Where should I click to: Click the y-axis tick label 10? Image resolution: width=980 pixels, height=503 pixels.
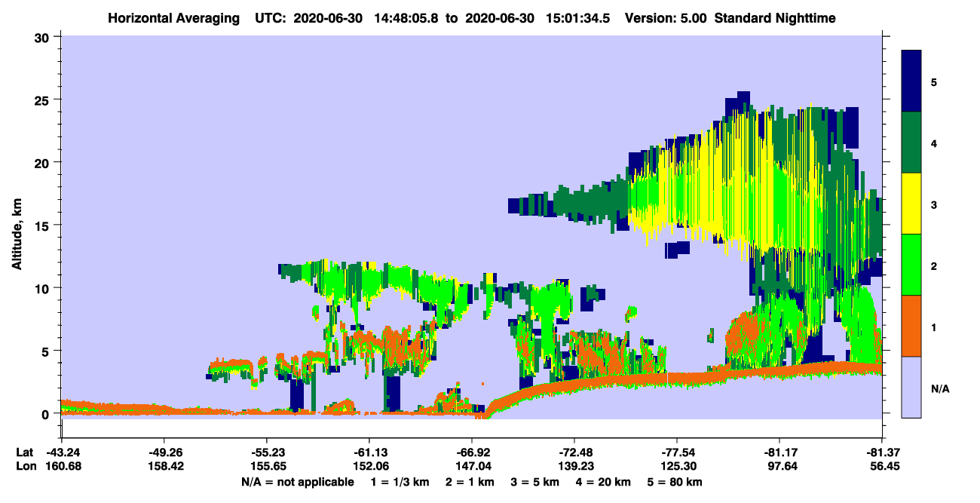[43, 288]
